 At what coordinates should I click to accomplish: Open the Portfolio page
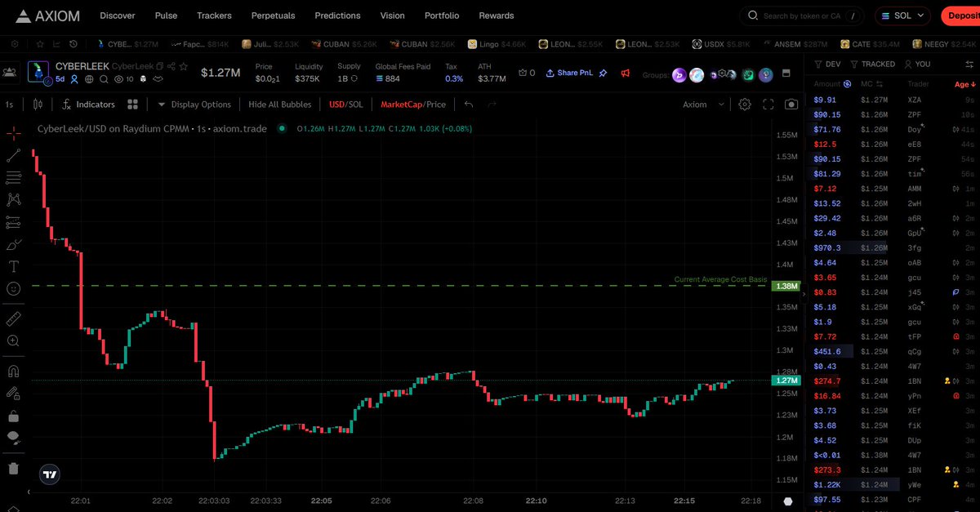click(442, 16)
